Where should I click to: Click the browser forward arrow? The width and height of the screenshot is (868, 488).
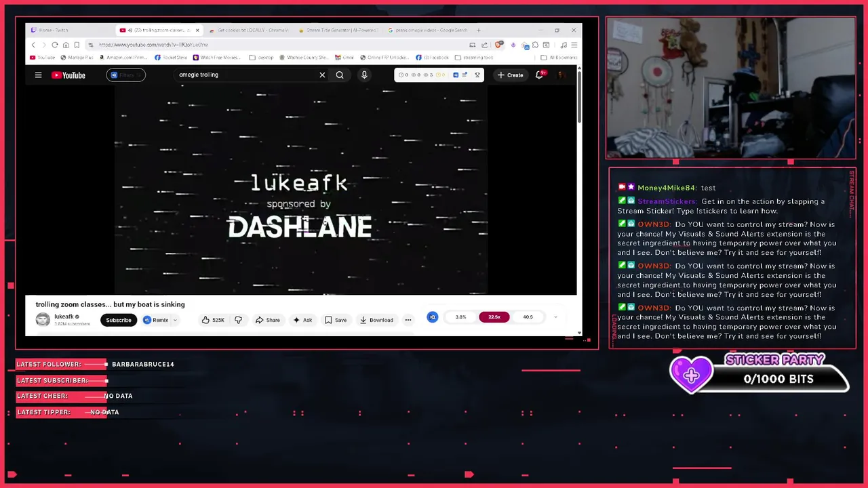coord(44,45)
